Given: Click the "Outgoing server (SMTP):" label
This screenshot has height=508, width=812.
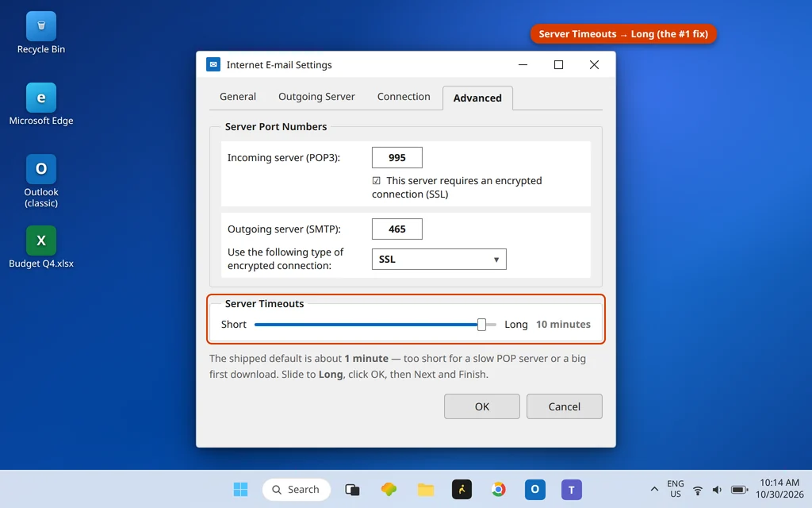Looking at the screenshot, I should point(284,229).
